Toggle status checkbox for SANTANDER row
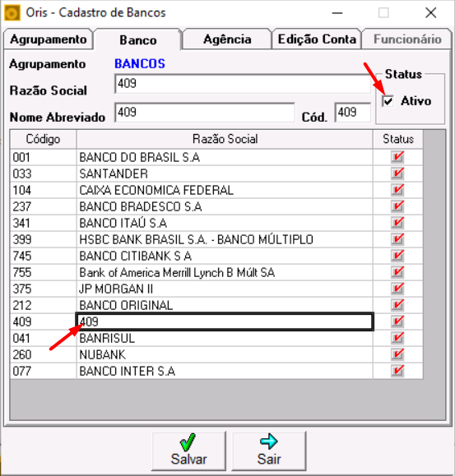455x476 pixels. click(x=397, y=173)
